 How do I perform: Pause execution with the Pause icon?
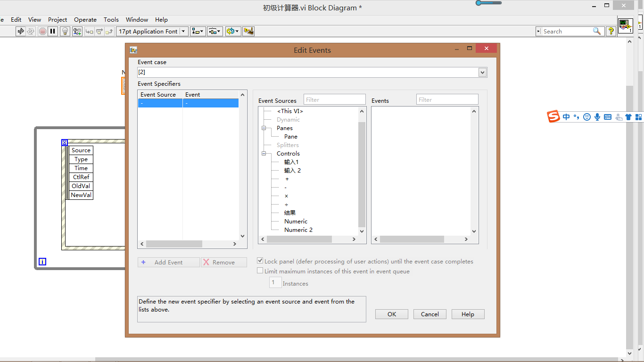pyautogui.click(x=52, y=31)
